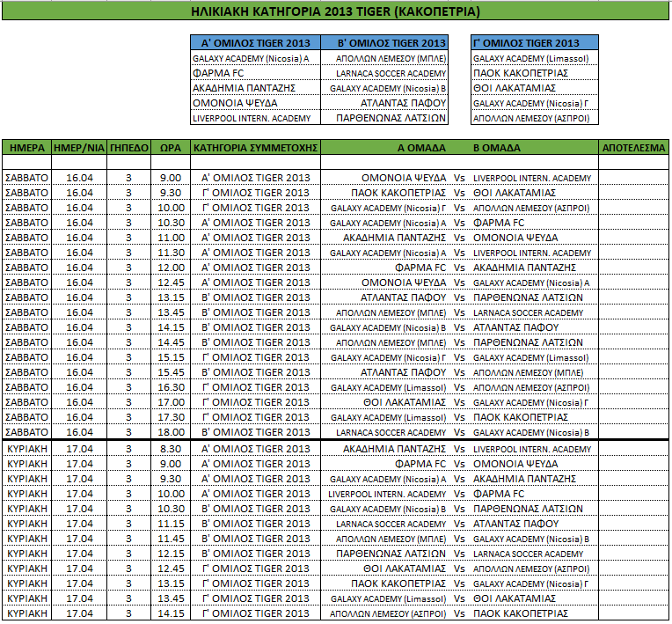Click ΣΑΒΒΑΤΟ in the Saturday 18.00 row

[26, 432]
